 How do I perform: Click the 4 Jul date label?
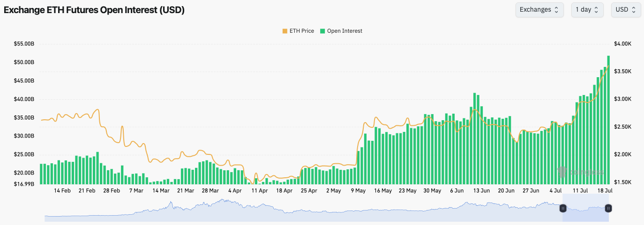click(555, 191)
